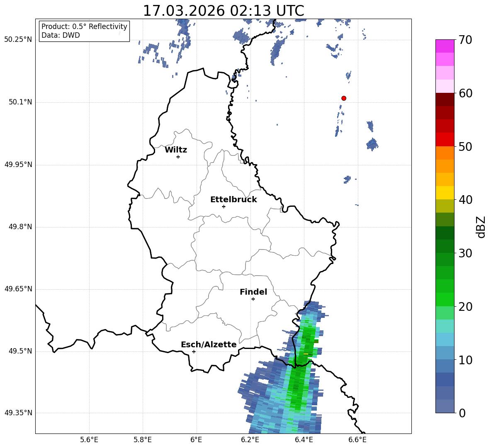This screenshot has height=448, width=491.
Task: Click the Findel station cross marker
Action: coord(253,299)
